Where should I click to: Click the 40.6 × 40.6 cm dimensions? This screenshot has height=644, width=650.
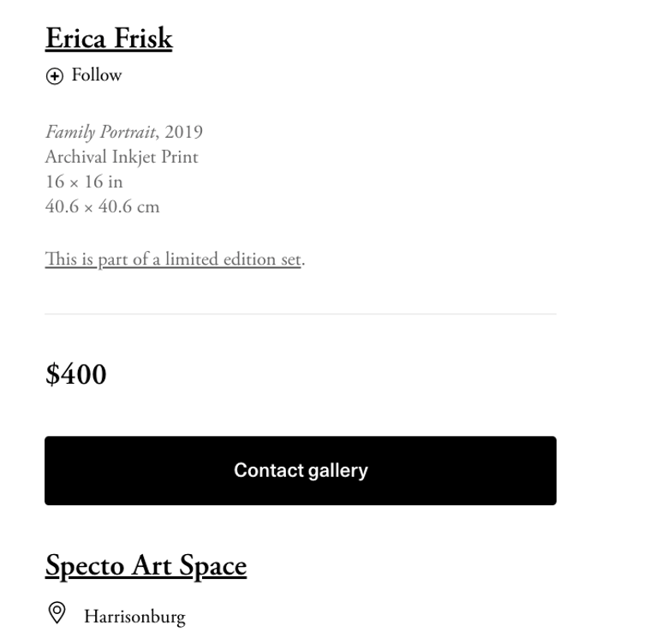103,206
